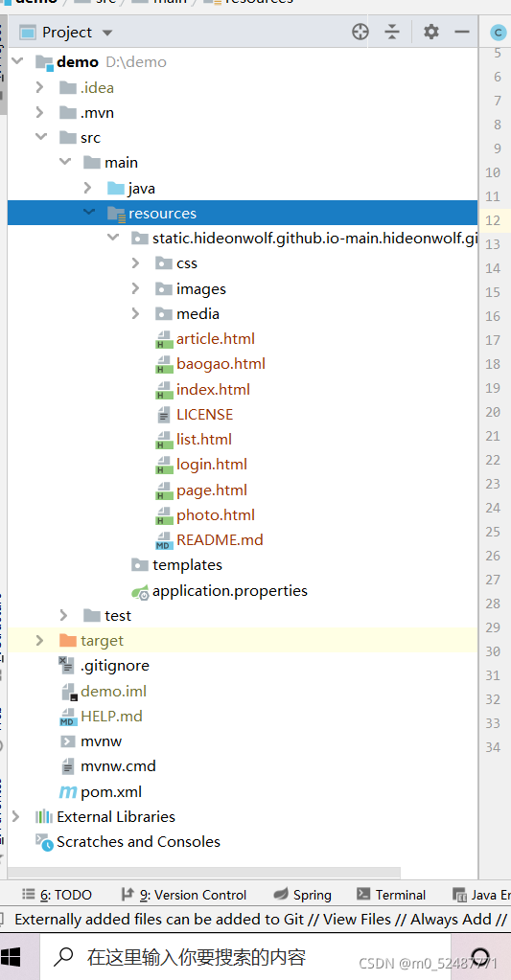The width and height of the screenshot is (511, 980).
Task: Click the locate/scroll-from-source target icon
Action: 360,32
